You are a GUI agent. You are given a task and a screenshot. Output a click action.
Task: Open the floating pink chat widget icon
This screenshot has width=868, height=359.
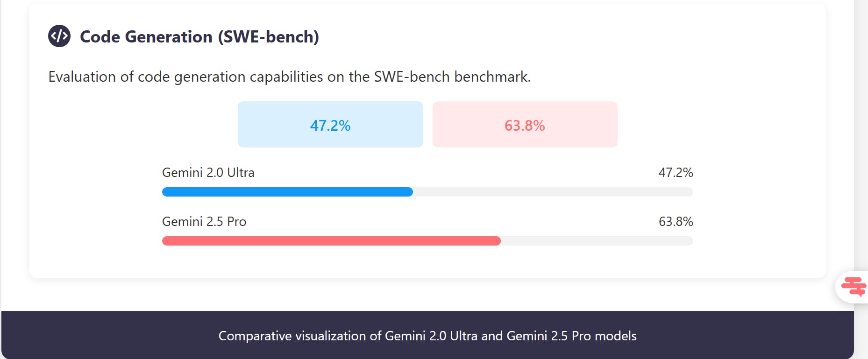853,287
